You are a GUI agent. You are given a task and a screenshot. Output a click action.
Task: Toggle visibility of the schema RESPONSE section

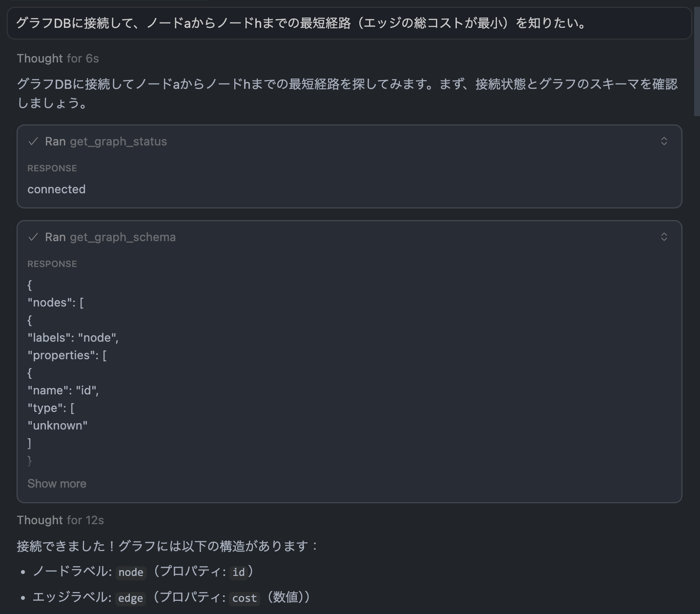(x=52, y=264)
